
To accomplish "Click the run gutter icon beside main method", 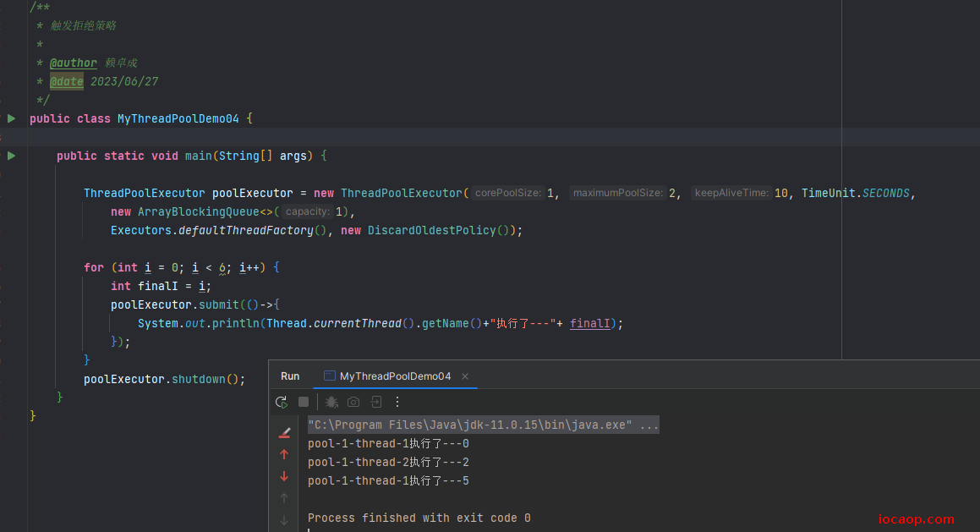I will (x=11, y=156).
